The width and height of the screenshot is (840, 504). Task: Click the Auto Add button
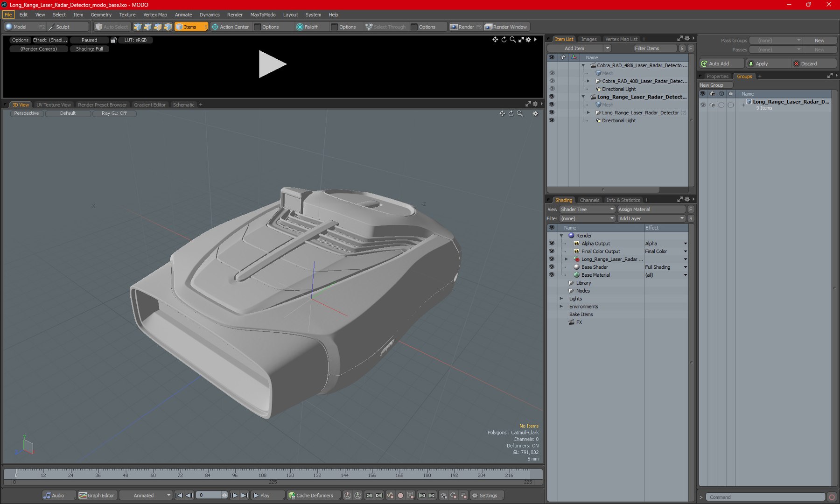[x=721, y=64]
